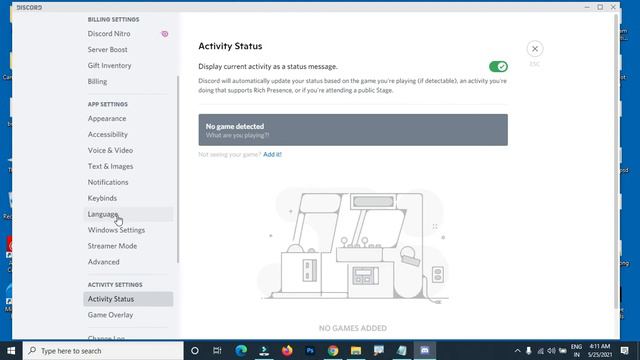
Task: Open the taskbar clock and date
Action: point(600,351)
